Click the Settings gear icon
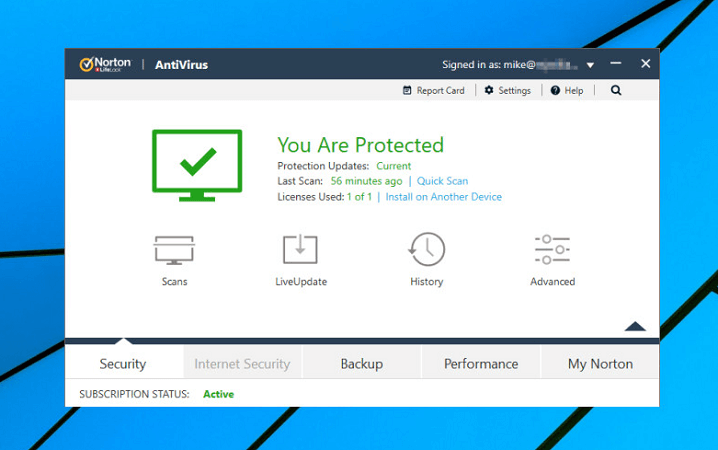This screenshot has height=450, width=718. point(489,90)
